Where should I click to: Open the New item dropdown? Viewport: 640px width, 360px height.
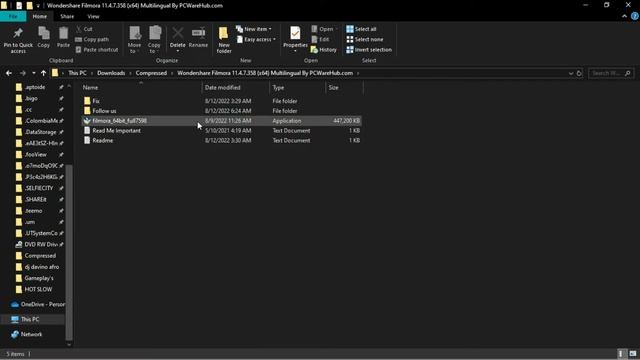pyautogui.click(x=253, y=29)
